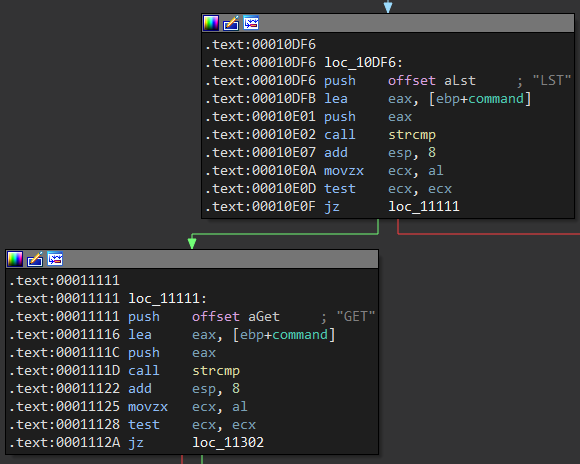Click command variable at 00010DFB

(496, 99)
